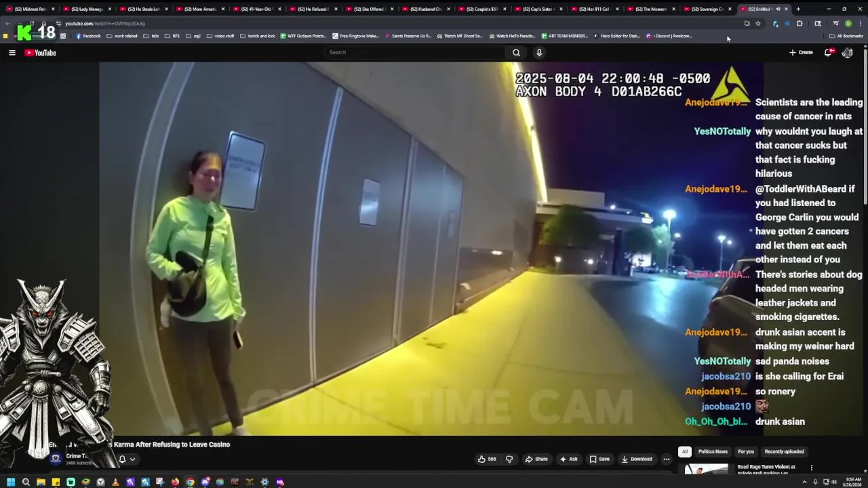
Task: Open Firefox from the taskbar
Action: click(x=175, y=482)
